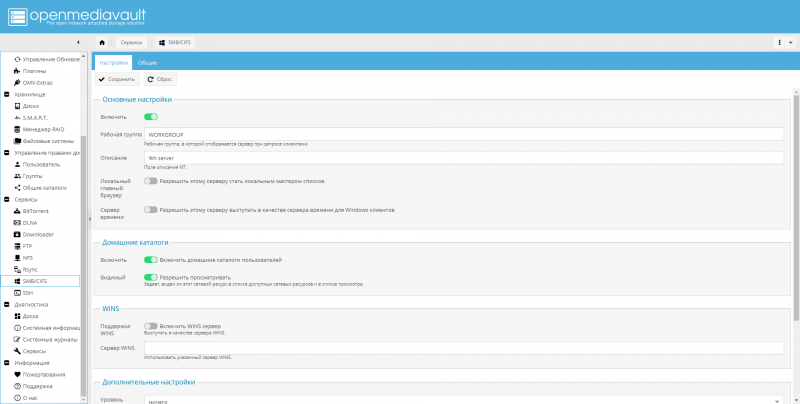Switch to the Настройки tab
800x404 pixels.
(x=113, y=63)
